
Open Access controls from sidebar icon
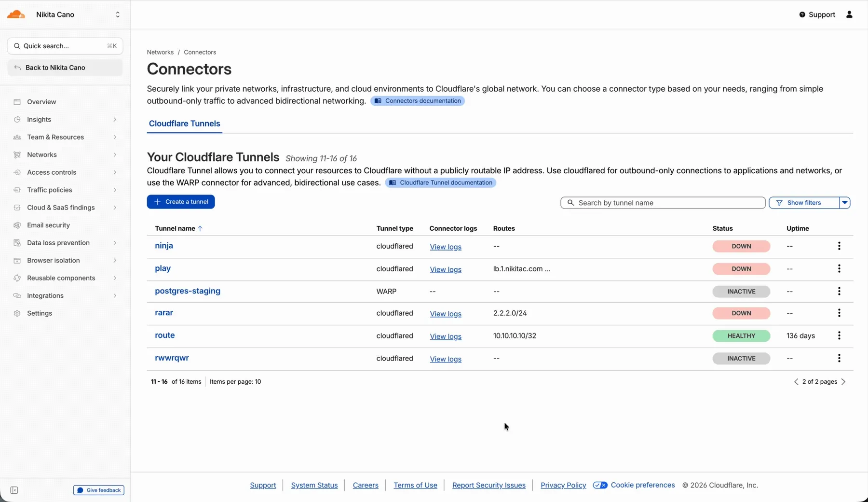(x=17, y=172)
